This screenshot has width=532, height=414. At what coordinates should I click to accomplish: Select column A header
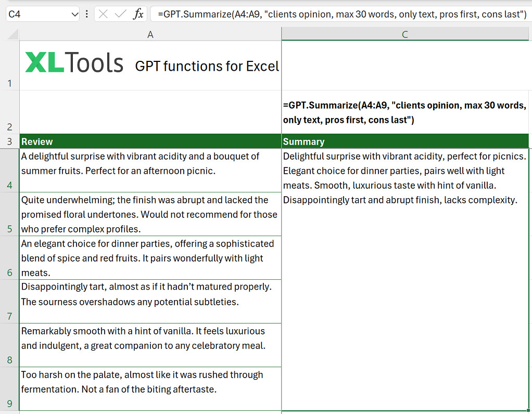[150, 34]
